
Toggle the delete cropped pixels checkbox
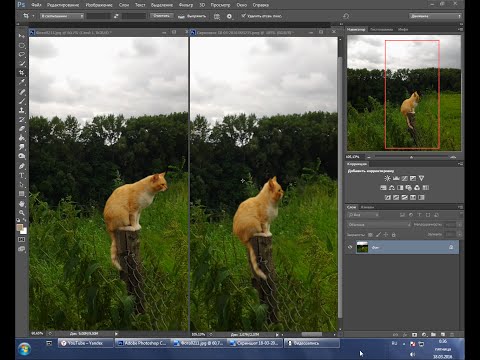(x=243, y=16)
